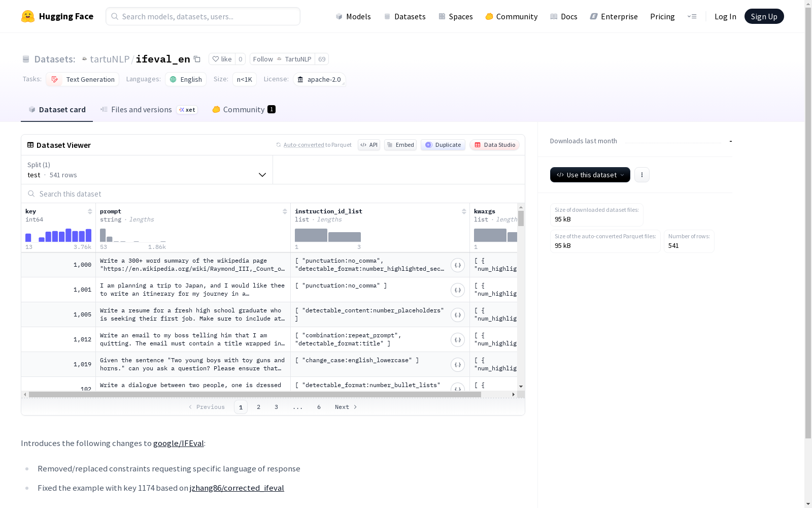Open the Community tab with 1 discussion
812x508 pixels.
[x=244, y=110]
